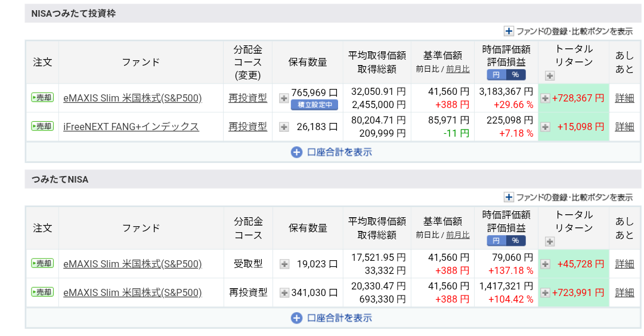The width and height of the screenshot is (644, 336).
Task: Open eMAXIS Slim 米国株式 fund link in the NISAつみたて投資枠 table
Action: [132, 98]
